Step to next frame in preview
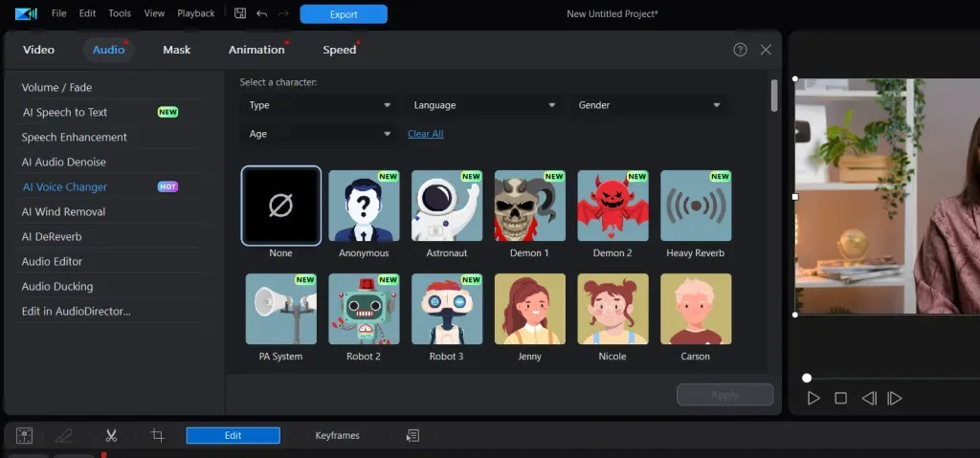This screenshot has width=980, height=458. [x=895, y=398]
